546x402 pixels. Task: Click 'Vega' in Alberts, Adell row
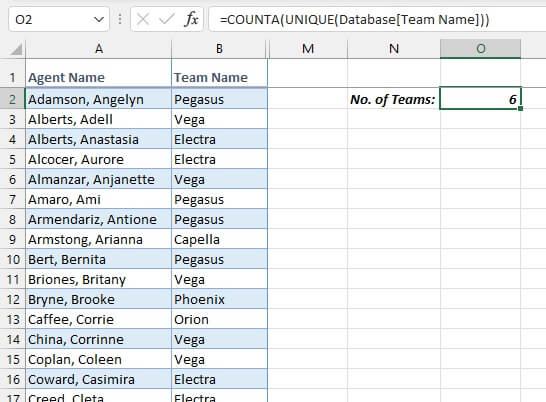pyautogui.click(x=219, y=119)
